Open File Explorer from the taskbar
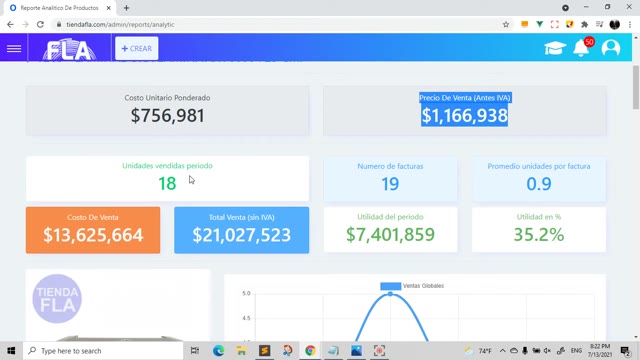This screenshot has width=640, height=360. (x=241, y=351)
